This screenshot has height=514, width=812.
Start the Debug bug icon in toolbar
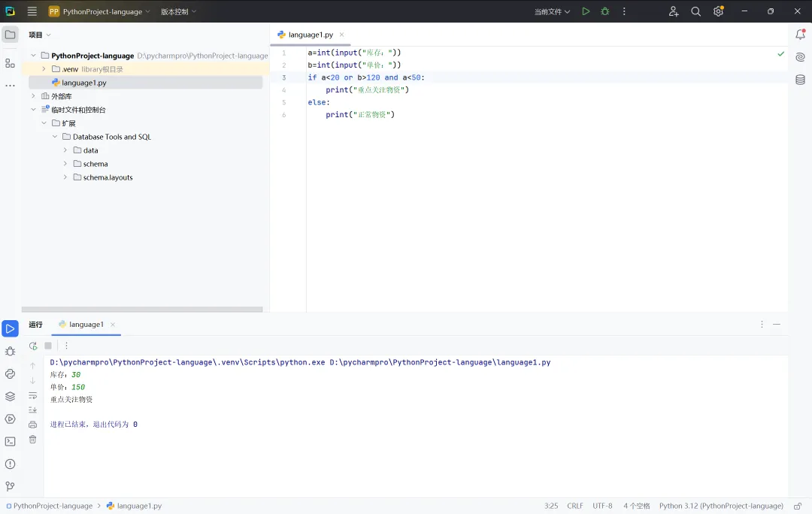point(604,11)
